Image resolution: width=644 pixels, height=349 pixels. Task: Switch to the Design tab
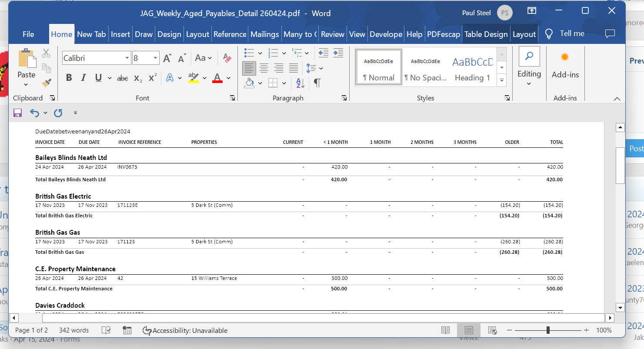point(169,34)
